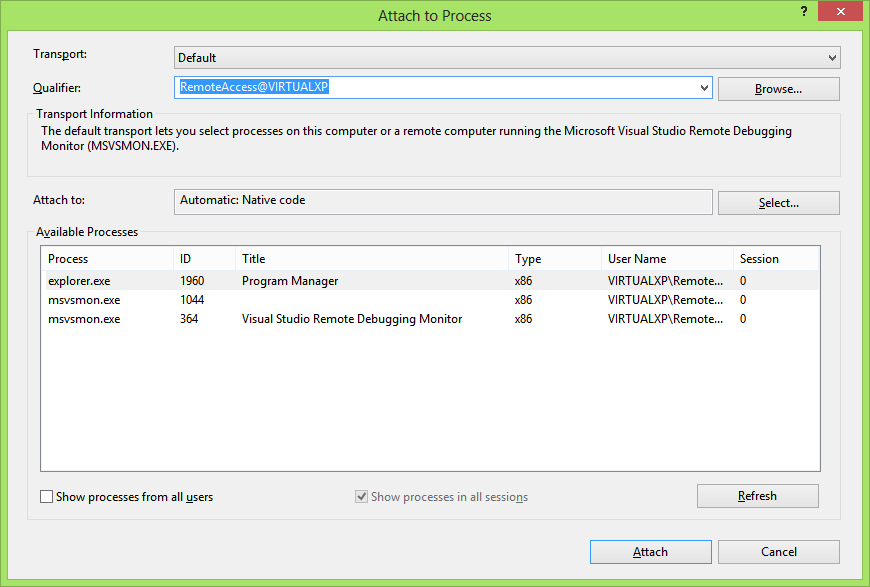Viewport: 870px width, 587px height.
Task: Select the explorer.exe process row
Action: [80, 281]
